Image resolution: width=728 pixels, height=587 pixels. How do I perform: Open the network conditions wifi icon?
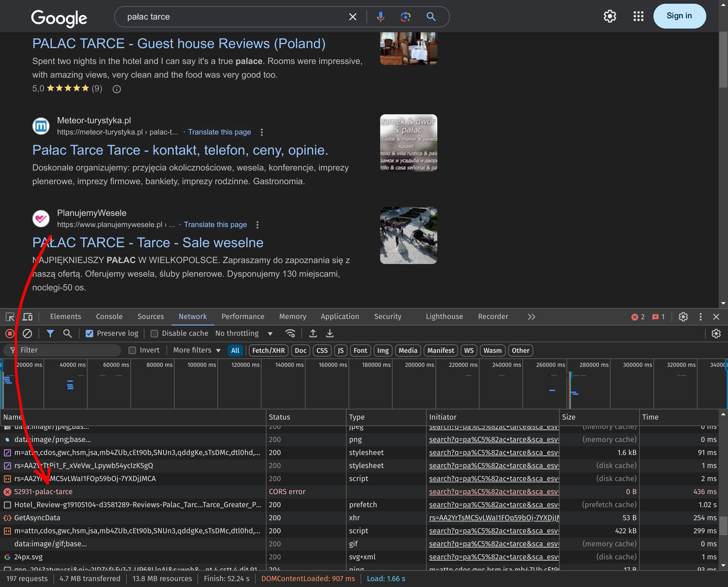coord(290,333)
